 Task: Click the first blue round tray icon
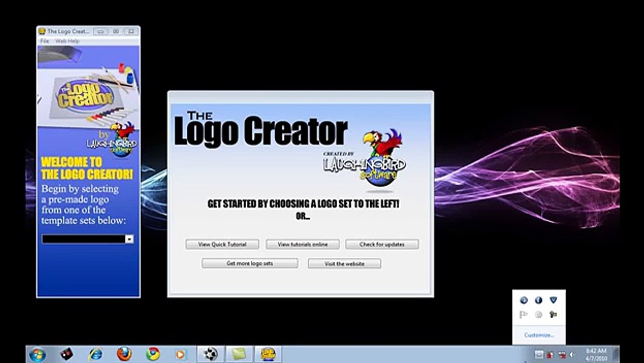pos(523,300)
